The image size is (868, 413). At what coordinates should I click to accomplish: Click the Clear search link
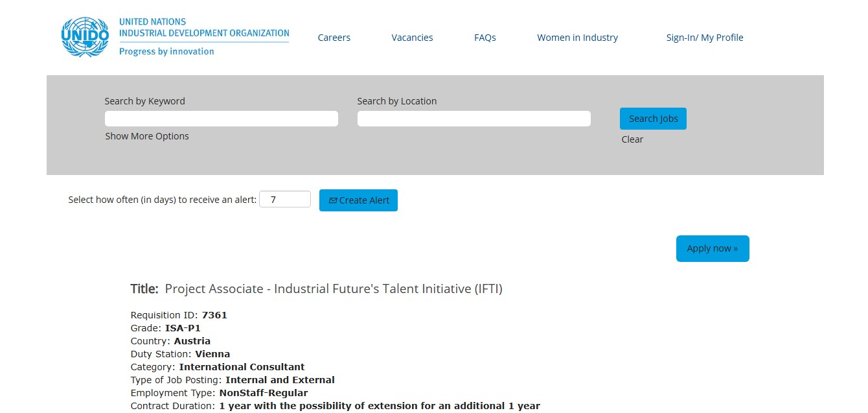[x=632, y=139]
